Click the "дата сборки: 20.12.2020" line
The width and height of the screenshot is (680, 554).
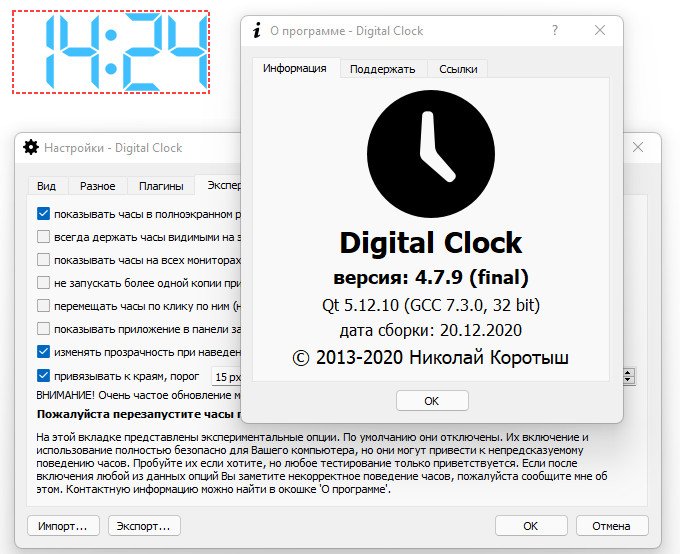pos(431,330)
